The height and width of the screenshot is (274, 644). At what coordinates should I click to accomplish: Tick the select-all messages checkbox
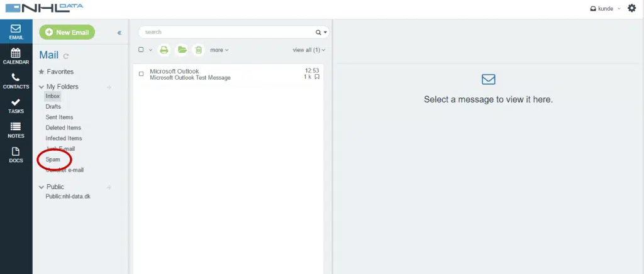click(141, 50)
